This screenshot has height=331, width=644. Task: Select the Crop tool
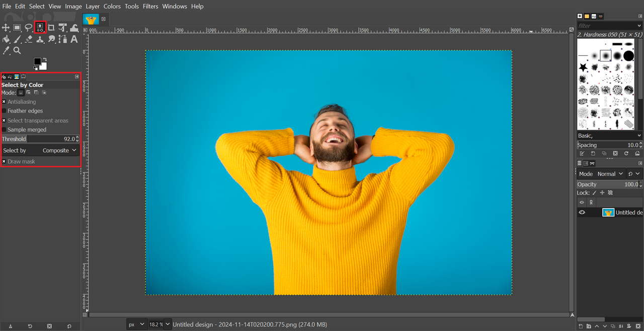click(x=51, y=28)
